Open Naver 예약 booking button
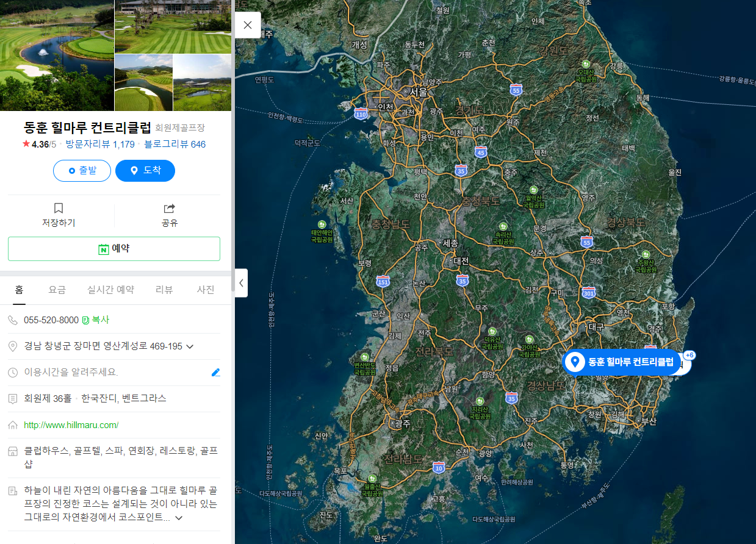756x544 pixels. (x=114, y=249)
